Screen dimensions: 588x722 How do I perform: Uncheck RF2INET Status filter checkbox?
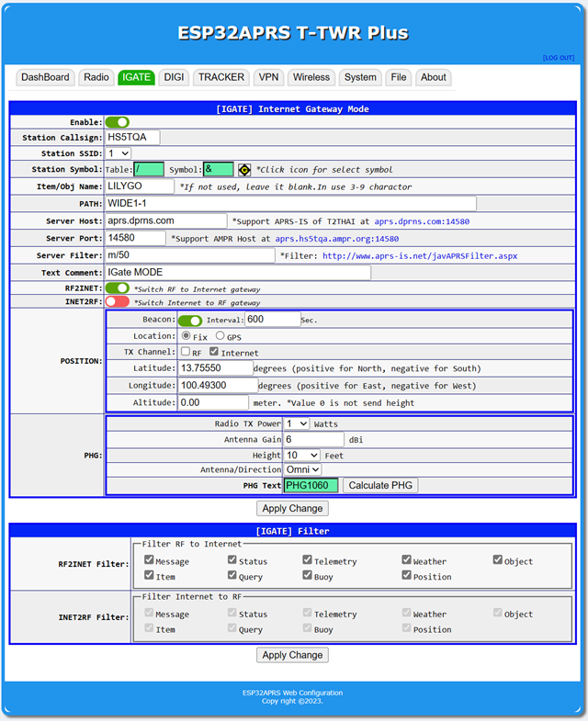click(x=232, y=559)
